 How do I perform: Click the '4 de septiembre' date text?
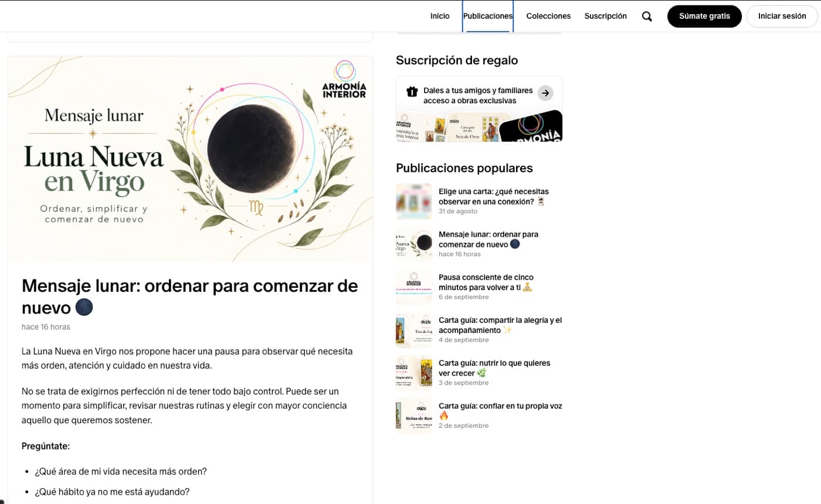pyautogui.click(x=463, y=340)
